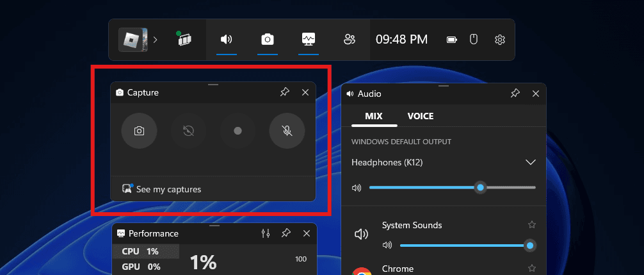
Task: Click the Audio widget title speaker icon
Action: (350, 94)
